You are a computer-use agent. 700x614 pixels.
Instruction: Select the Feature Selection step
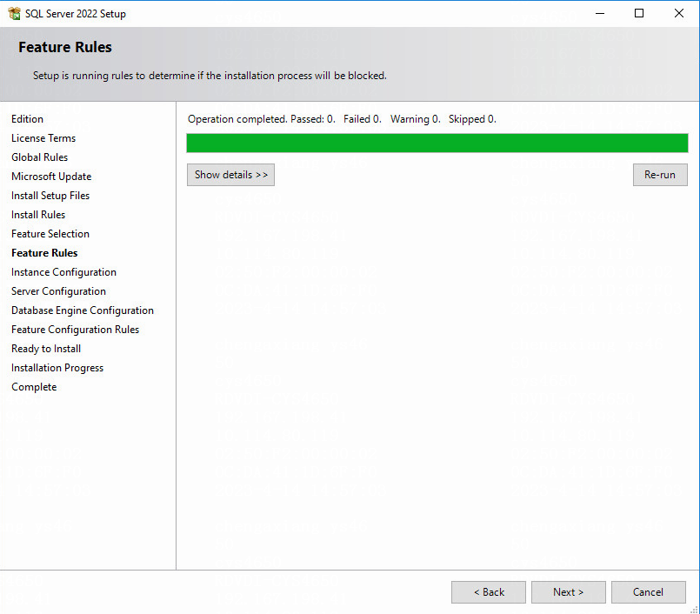pos(50,234)
